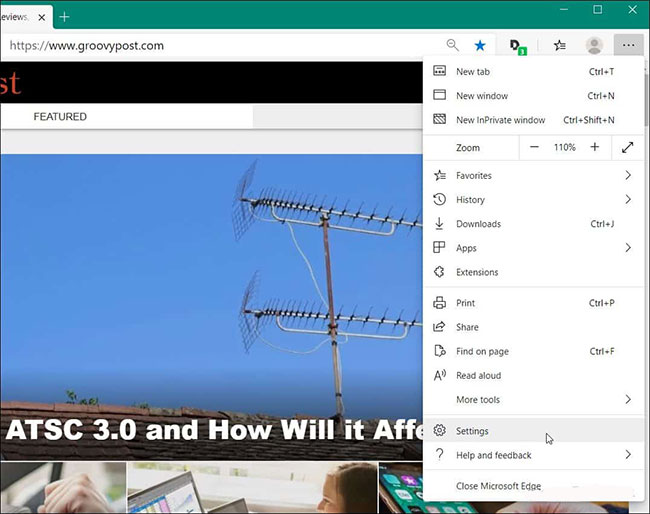
Task: Click the Downloads arrow icon in menu
Action: click(x=439, y=223)
